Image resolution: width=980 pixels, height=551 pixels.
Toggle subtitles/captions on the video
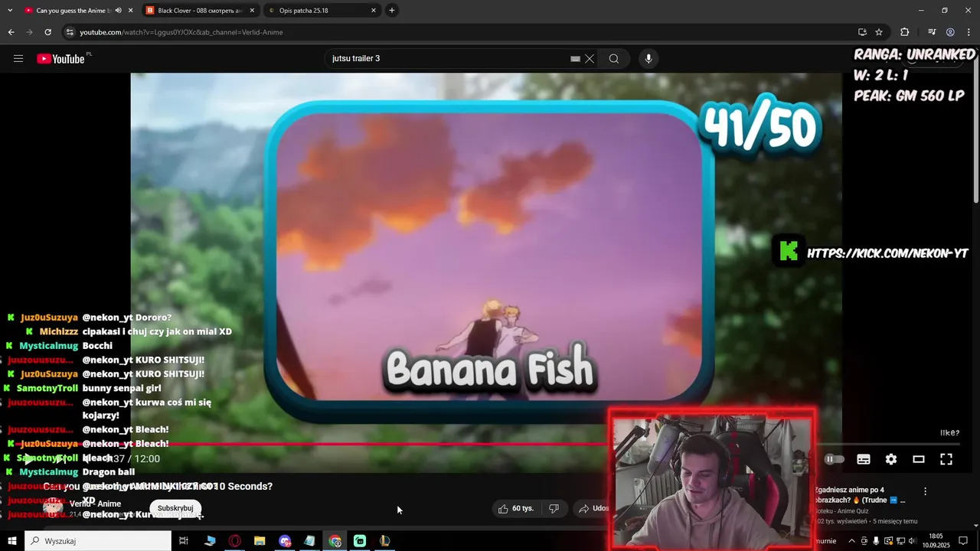tap(864, 459)
